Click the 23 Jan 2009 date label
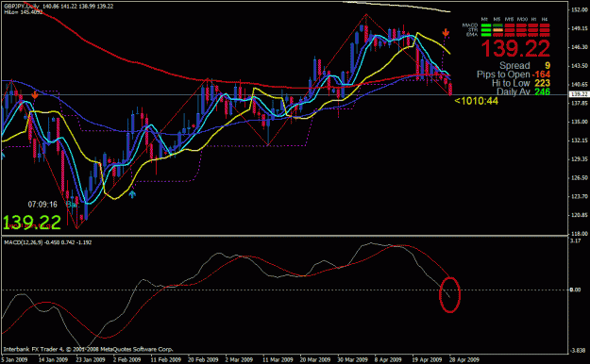Screen dimensions: 590x364 pos(90,359)
